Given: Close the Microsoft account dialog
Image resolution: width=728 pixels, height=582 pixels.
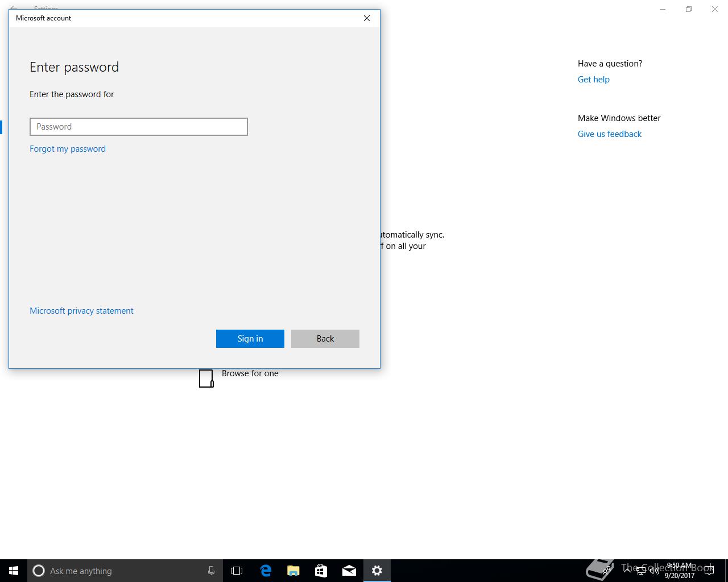Looking at the screenshot, I should (367, 18).
